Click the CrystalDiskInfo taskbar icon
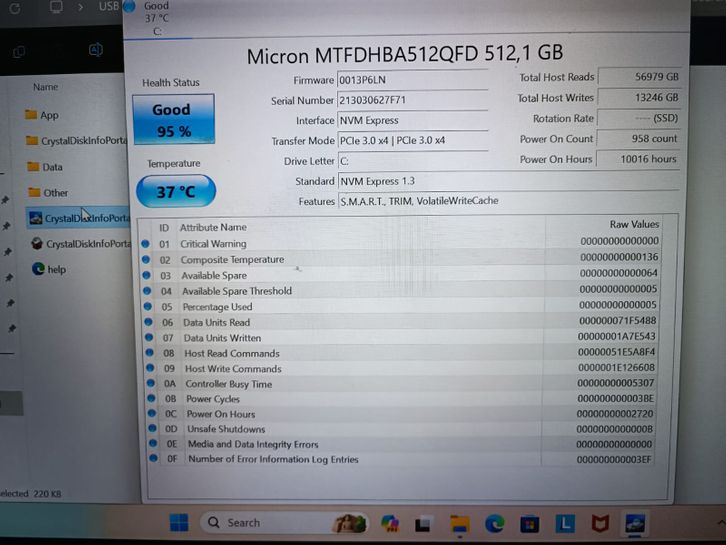726x545 pixels. [x=635, y=523]
